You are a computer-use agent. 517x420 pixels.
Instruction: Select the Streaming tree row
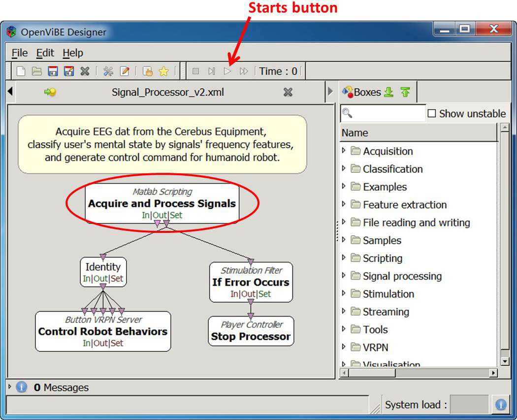tap(419, 312)
